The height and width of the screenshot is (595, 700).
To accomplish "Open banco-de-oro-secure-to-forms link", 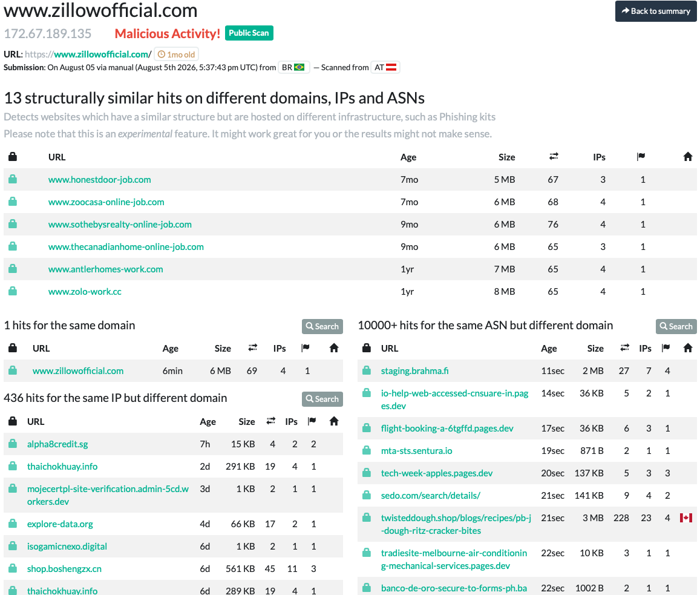I will (454, 588).
